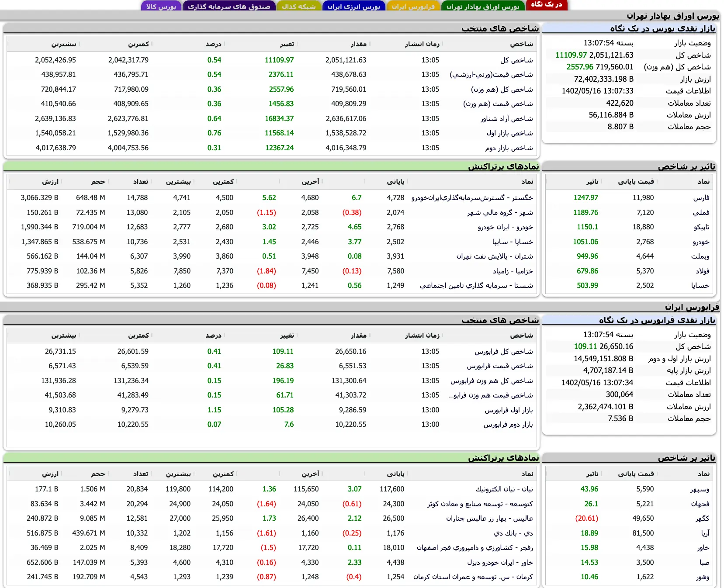Screen dimensions: 724x588
Task: Click negative impact value '(20.61)'
Action: point(587,519)
